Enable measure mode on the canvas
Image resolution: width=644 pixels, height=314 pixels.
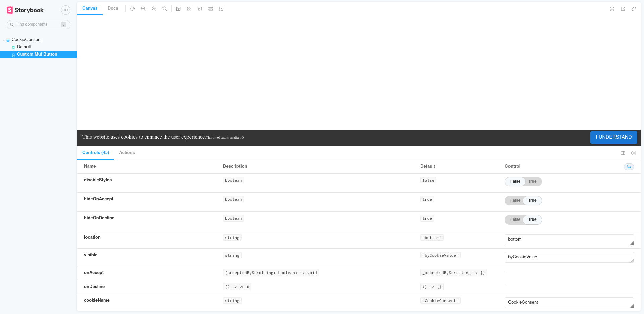pyautogui.click(x=211, y=9)
